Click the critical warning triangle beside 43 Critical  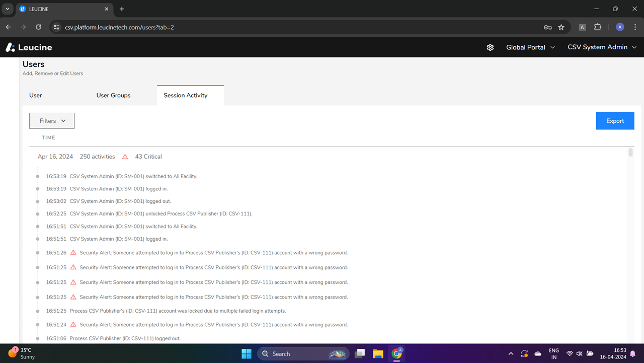(x=125, y=157)
